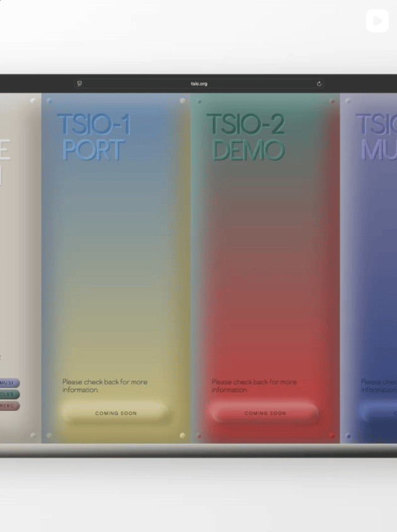Click the info text in the TSIO-1 card
This screenshot has width=397, height=532.
pos(105,386)
